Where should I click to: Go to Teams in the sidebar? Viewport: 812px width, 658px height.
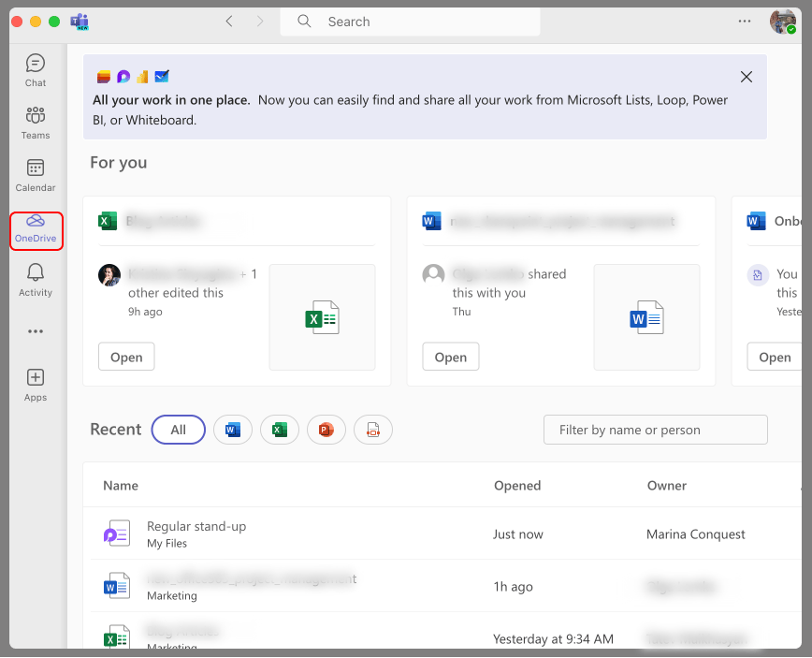[36, 123]
